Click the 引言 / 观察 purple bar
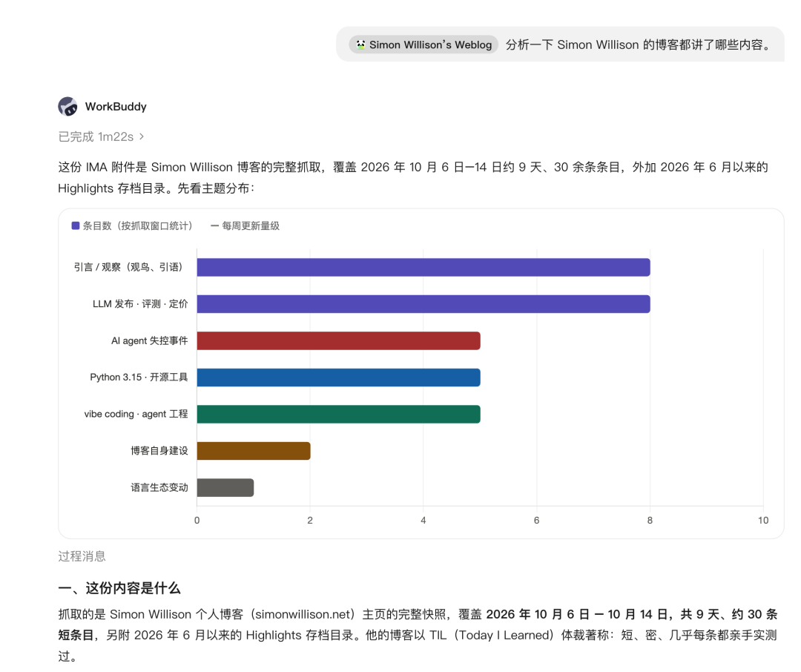This screenshot has width=801, height=672. point(423,267)
